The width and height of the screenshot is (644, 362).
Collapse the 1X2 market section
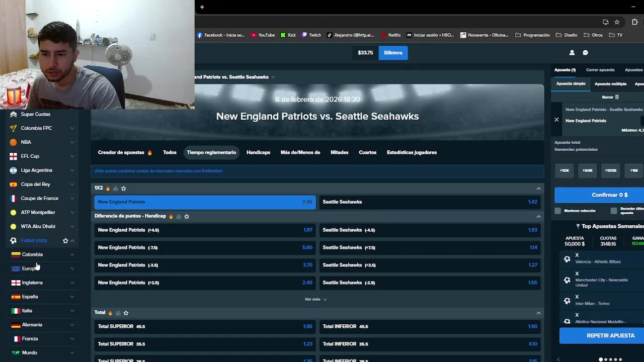tap(538, 189)
